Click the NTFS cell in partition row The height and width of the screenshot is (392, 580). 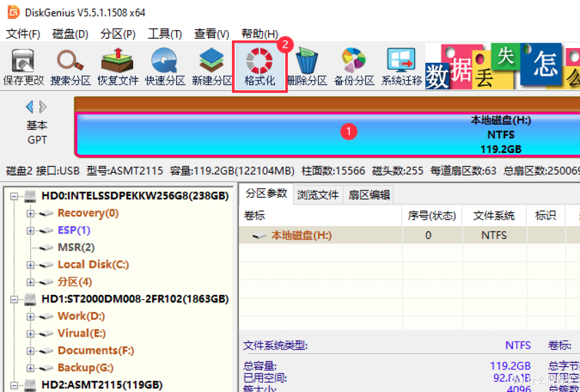pyautogui.click(x=494, y=235)
